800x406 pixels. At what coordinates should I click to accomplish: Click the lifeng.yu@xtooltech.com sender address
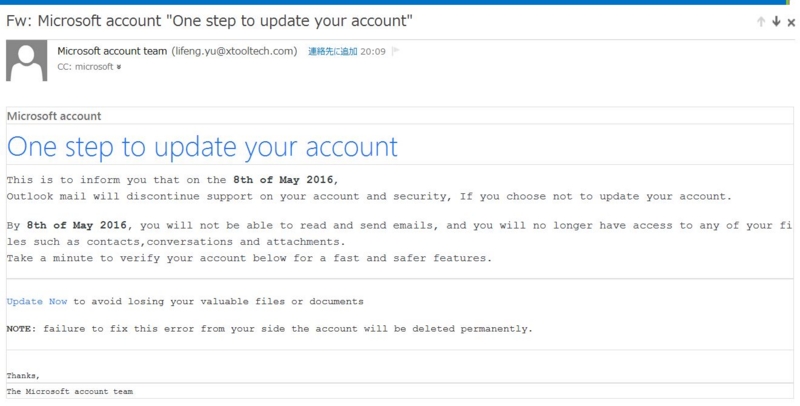pyautogui.click(x=234, y=51)
